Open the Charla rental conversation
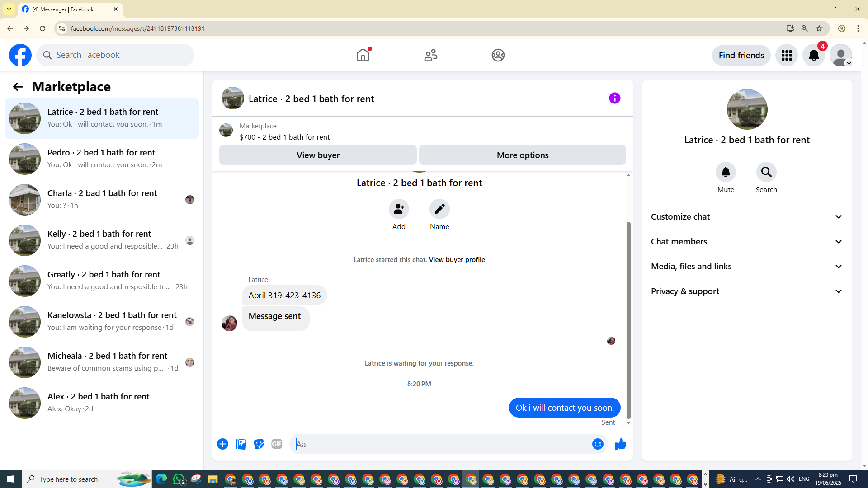 pos(102,200)
